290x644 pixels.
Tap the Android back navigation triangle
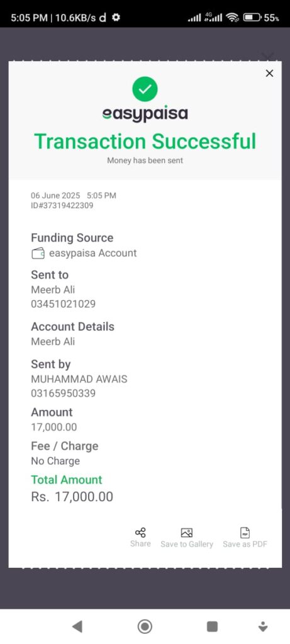(x=77, y=626)
